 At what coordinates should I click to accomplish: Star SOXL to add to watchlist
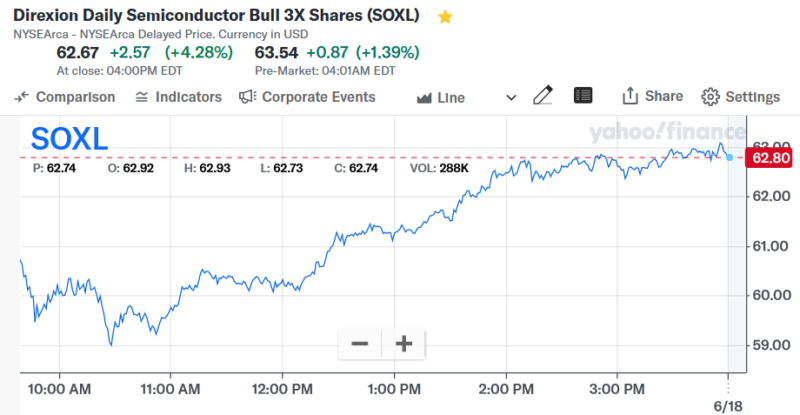[x=445, y=17]
